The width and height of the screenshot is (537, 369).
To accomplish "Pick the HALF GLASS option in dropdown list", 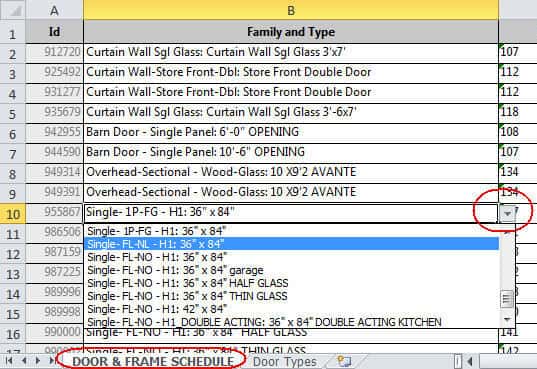I will coord(291,283).
